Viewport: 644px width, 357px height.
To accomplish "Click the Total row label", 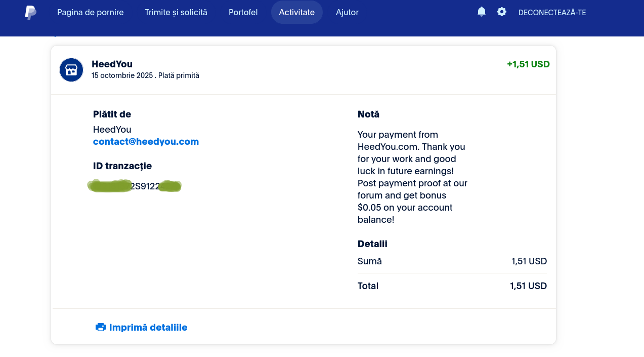I will coord(368,286).
